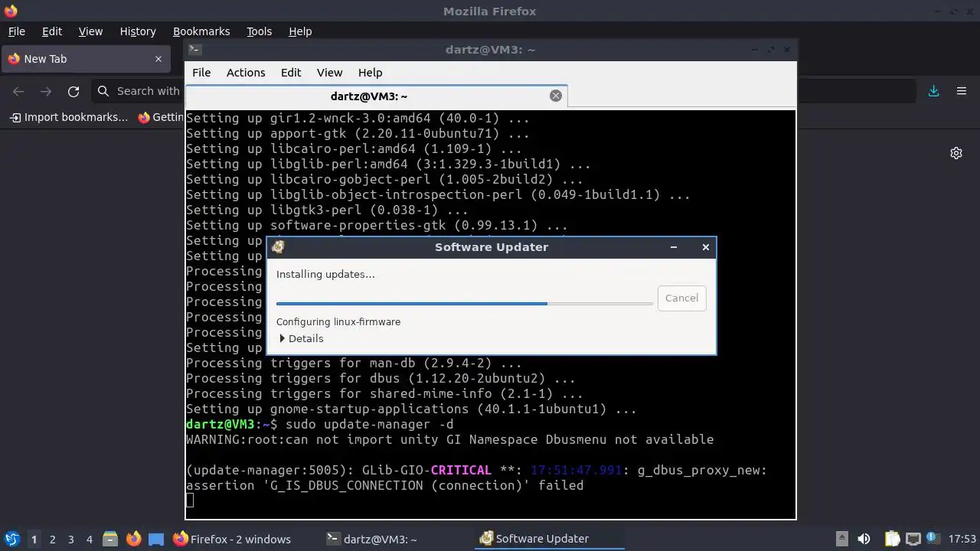Select the New Tab tab in Firefox

[x=85, y=59]
